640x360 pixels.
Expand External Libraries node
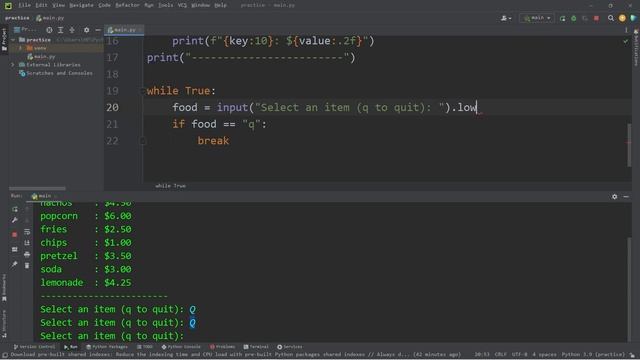pyautogui.click(x=13, y=65)
